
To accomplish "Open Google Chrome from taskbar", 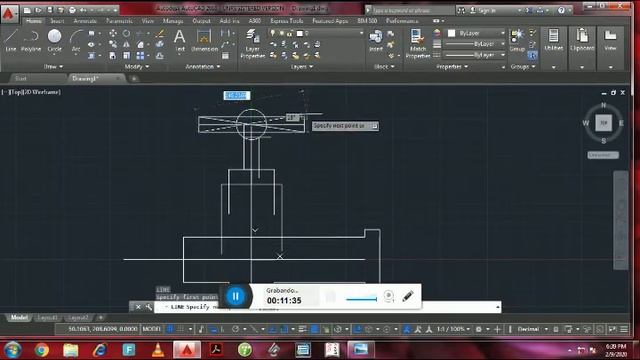I will coord(41,350).
